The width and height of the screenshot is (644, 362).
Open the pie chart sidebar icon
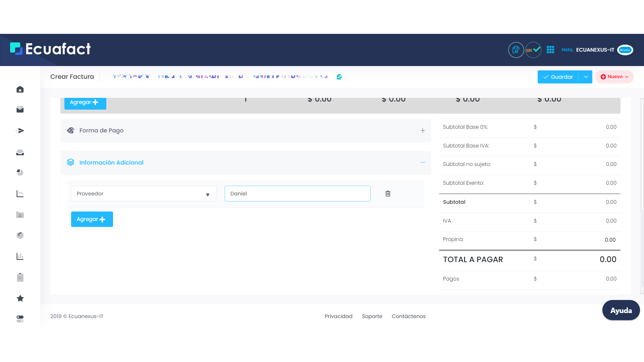pyautogui.click(x=20, y=172)
